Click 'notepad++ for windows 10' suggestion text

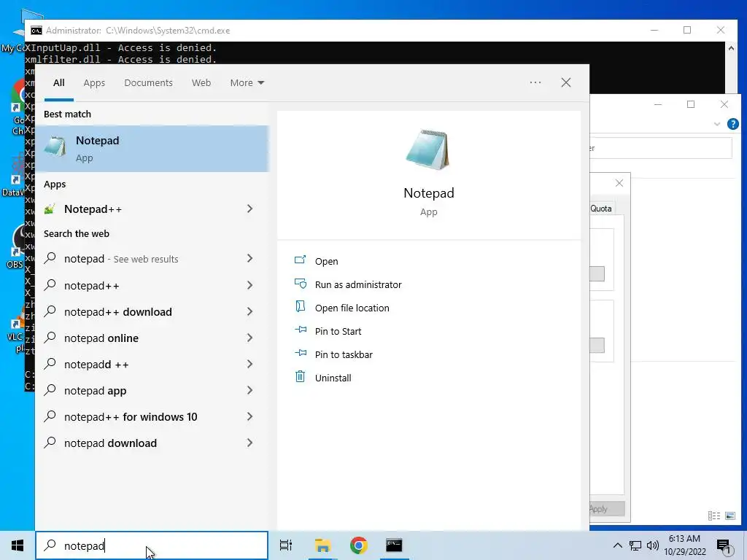coord(130,416)
